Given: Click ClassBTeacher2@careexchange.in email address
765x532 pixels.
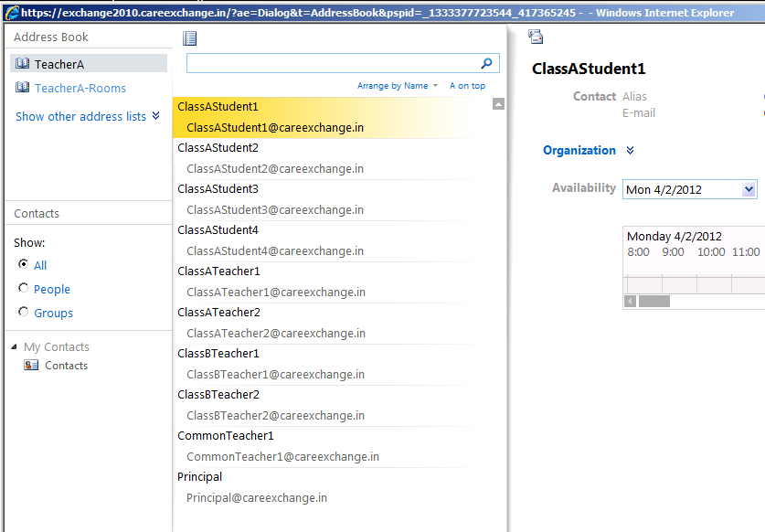Looking at the screenshot, I should click(276, 416).
